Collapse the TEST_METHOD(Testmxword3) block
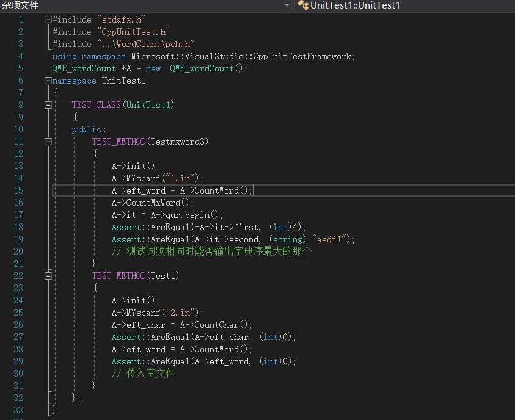This screenshot has width=515, height=420. pyautogui.click(x=48, y=142)
